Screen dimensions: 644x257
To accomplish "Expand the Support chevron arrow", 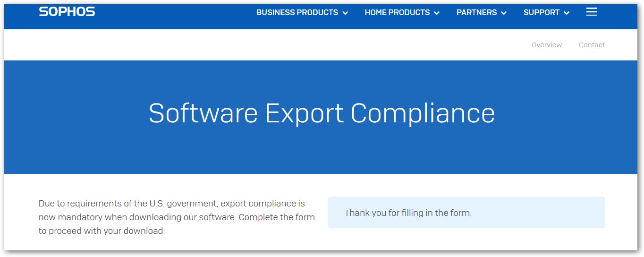I will [567, 13].
